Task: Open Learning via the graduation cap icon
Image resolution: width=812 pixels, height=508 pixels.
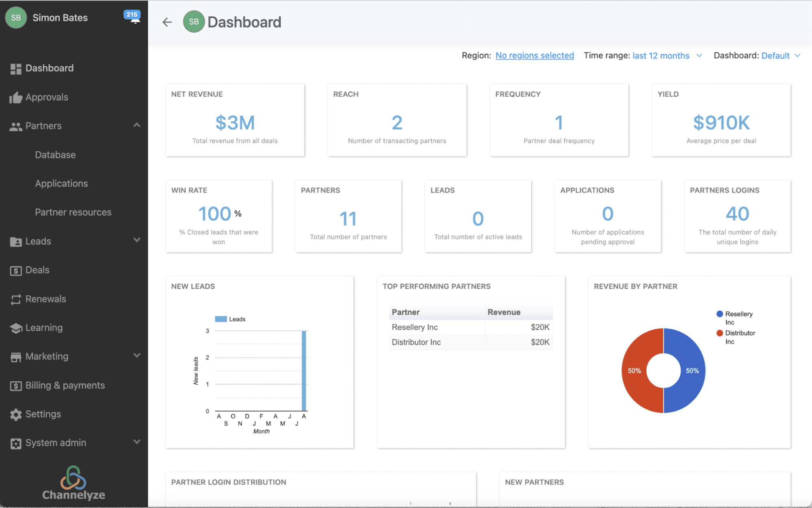Action: (16, 328)
